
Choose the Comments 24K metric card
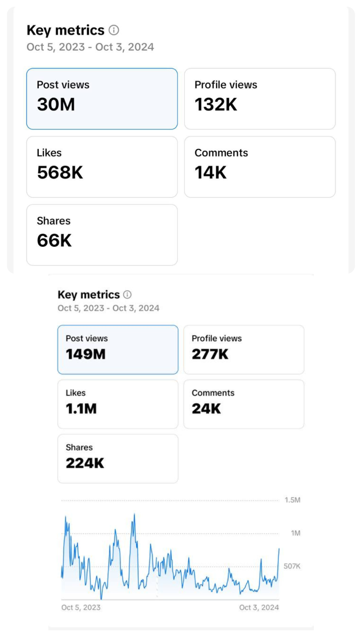tap(244, 404)
